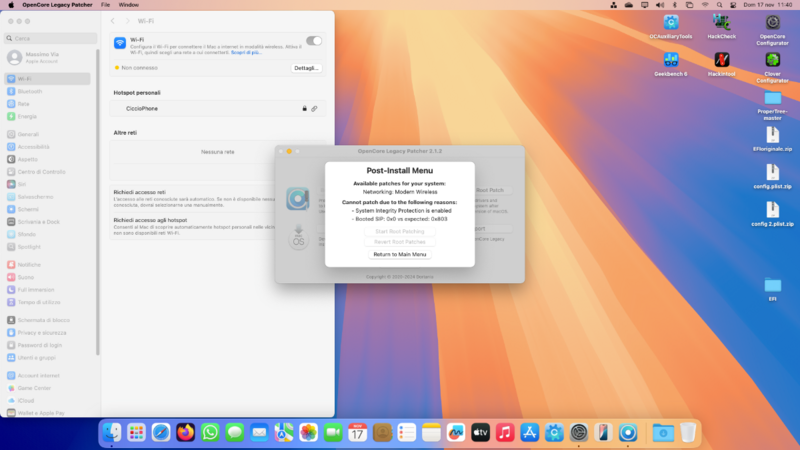This screenshot has width=800, height=450.
Task: Select ProperTree-master folder on desktop
Action: point(772,105)
